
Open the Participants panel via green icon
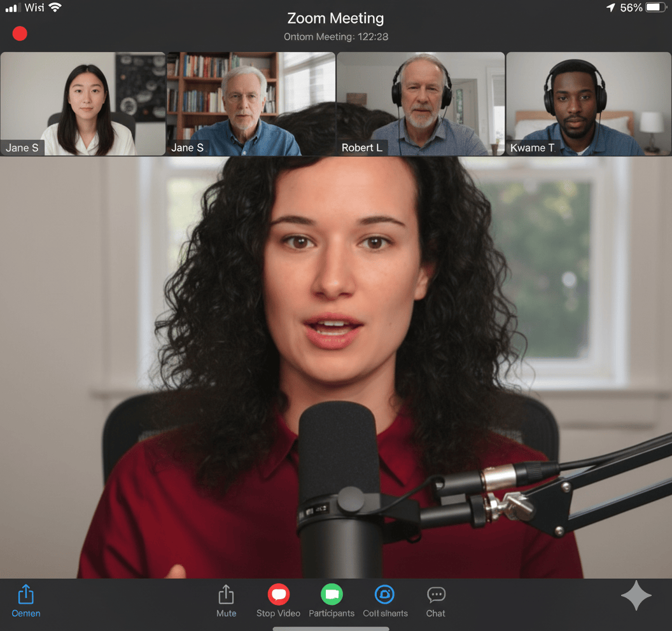(332, 595)
